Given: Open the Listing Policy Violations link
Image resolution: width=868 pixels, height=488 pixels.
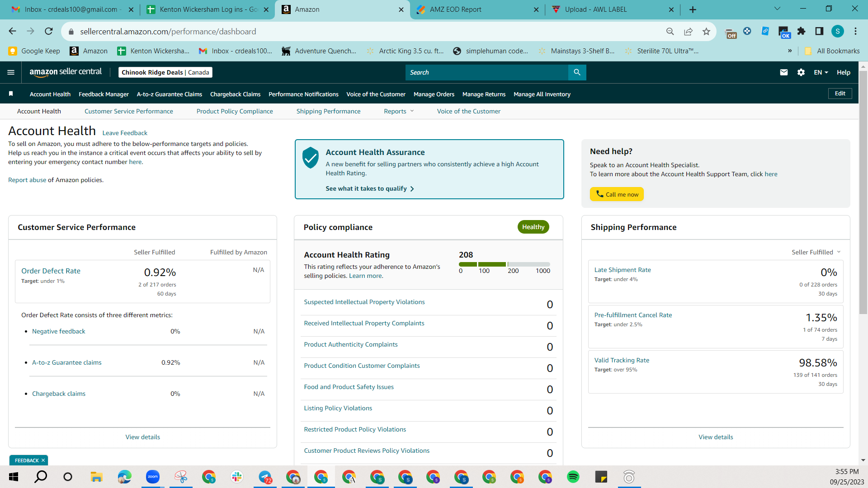Looking at the screenshot, I should (x=338, y=408).
